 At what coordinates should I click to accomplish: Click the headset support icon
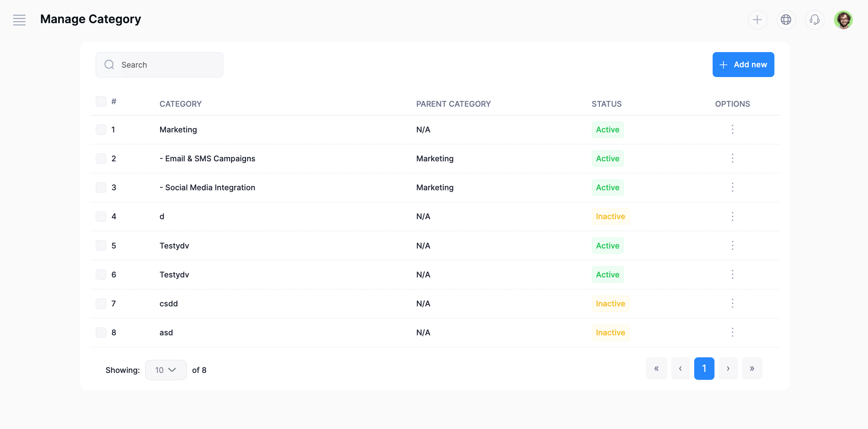tap(815, 20)
